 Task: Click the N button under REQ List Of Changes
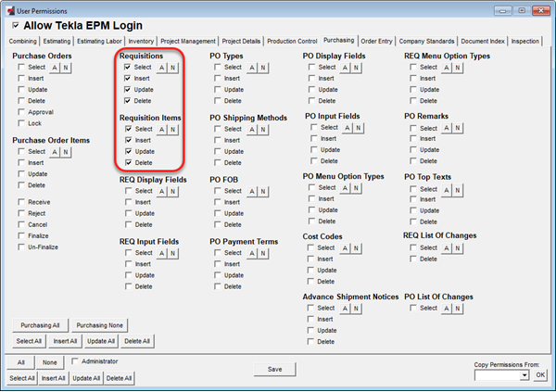458,248
